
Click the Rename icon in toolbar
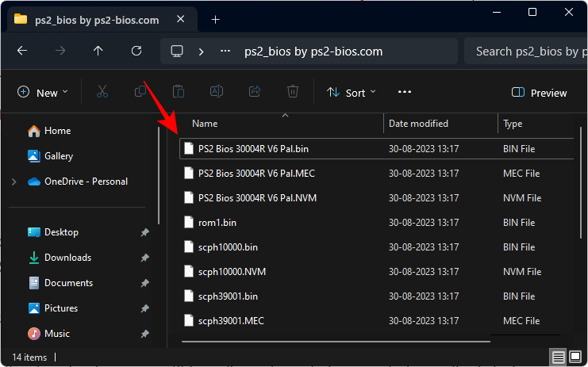click(217, 92)
